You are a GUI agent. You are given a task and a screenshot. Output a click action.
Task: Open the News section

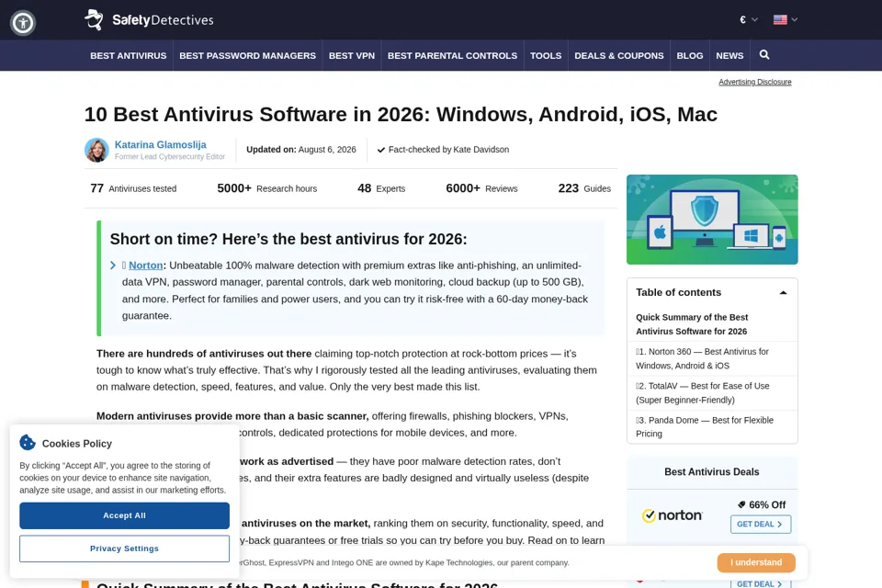click(x=729, y=56)
